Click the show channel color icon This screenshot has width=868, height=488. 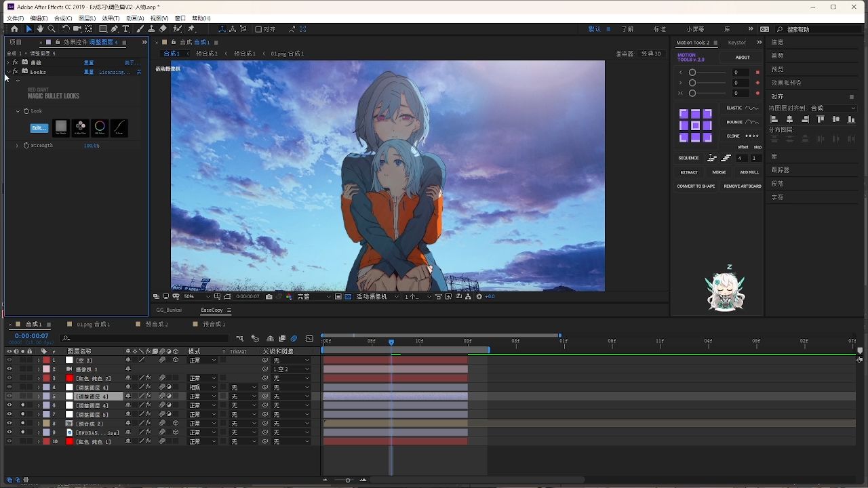[290, 297]
